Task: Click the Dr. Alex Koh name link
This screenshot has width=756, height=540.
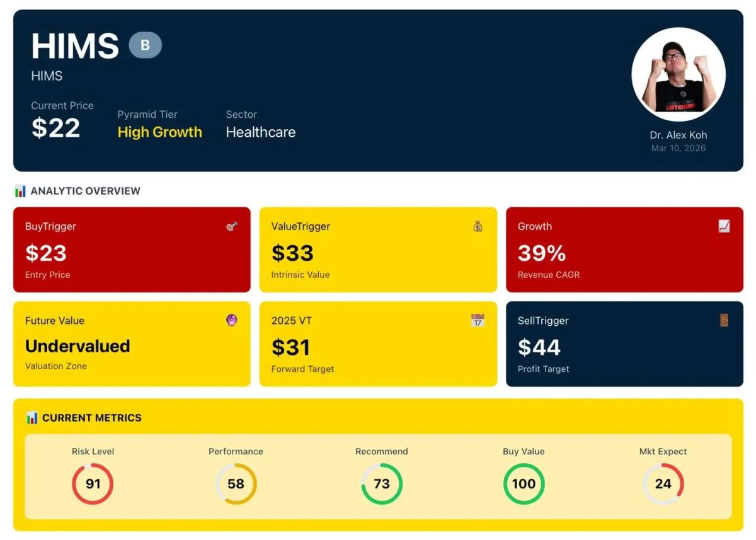Action: (679, 134)
